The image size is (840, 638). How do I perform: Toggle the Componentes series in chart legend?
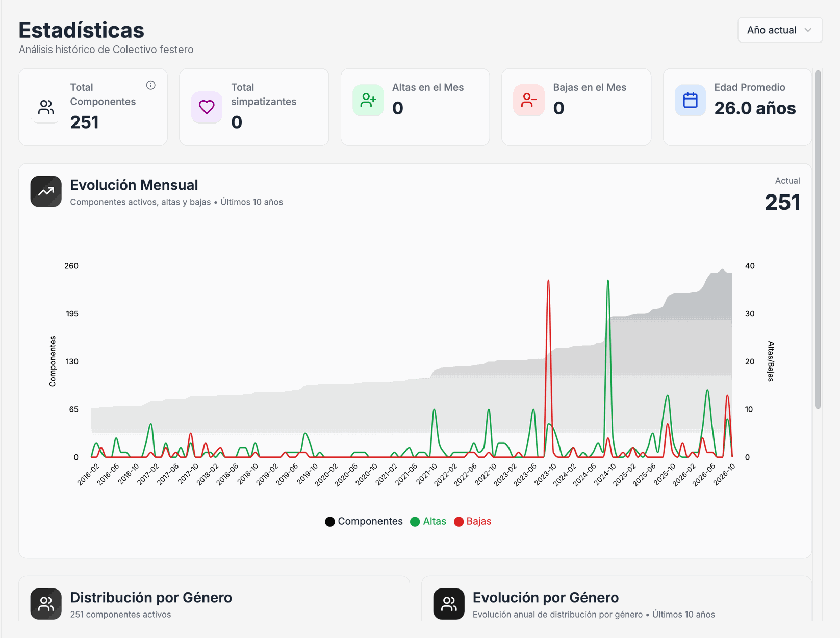point(364,521)
